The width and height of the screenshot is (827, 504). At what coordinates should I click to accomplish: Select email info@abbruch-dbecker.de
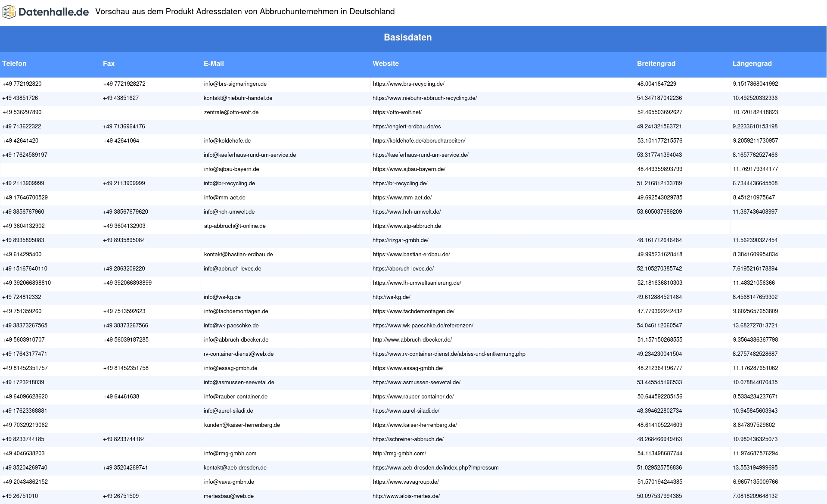coord(236,340)
